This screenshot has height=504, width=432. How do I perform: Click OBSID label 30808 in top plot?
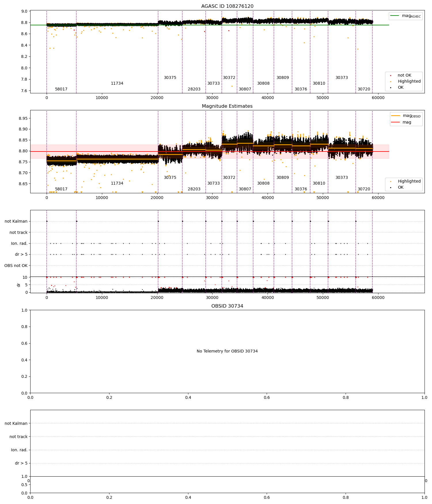(263, 84)
